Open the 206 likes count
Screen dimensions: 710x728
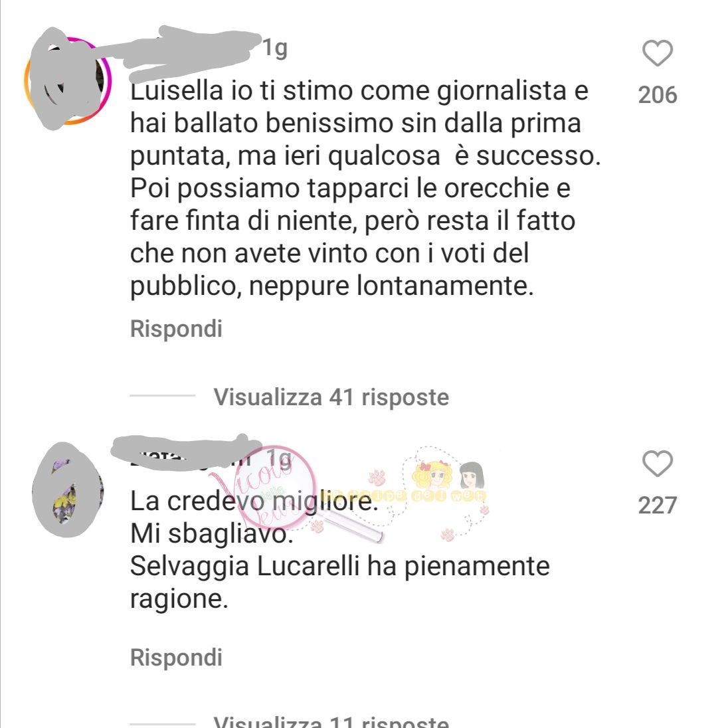click(658, 95)
